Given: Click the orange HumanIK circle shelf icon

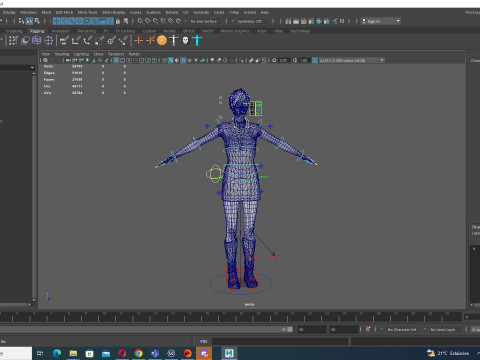Looking at the screenshot, I should pos(162,40).
